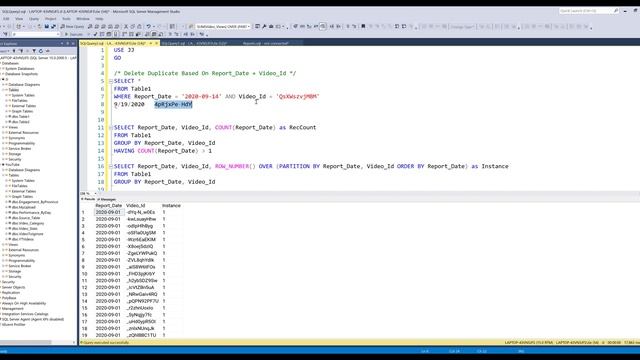Image resolution: width=640 pixels, height=360 pixels.
Task: Switch to the SQLQuery1.sql document tab
Action: click(x=194, y=43)
